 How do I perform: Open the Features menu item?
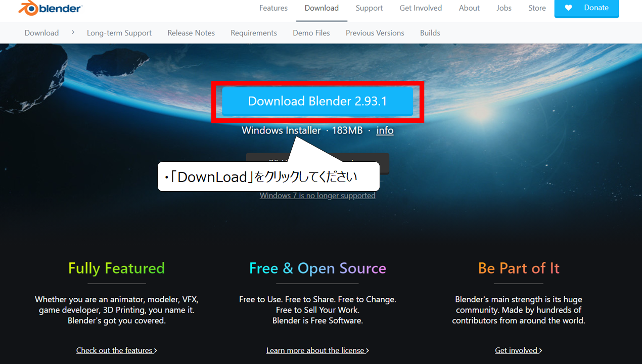tap(273, 8)
